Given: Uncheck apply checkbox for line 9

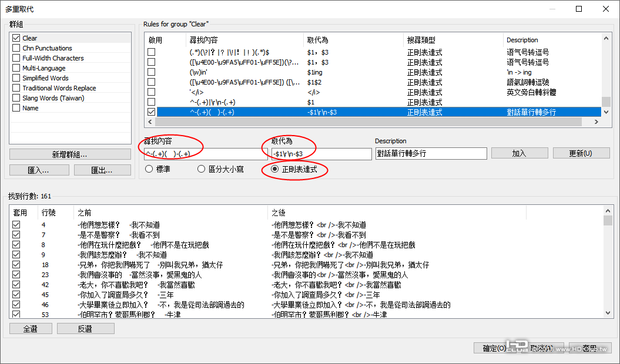Looking at the screenshot, I should click(x=16, y=255).
